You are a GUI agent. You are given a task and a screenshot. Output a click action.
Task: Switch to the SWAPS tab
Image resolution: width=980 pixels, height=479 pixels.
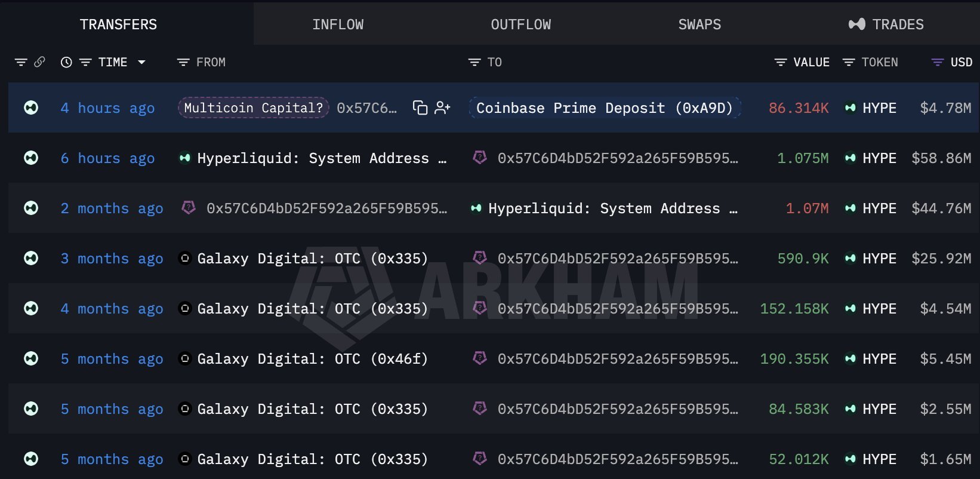[x=699, y=24]
